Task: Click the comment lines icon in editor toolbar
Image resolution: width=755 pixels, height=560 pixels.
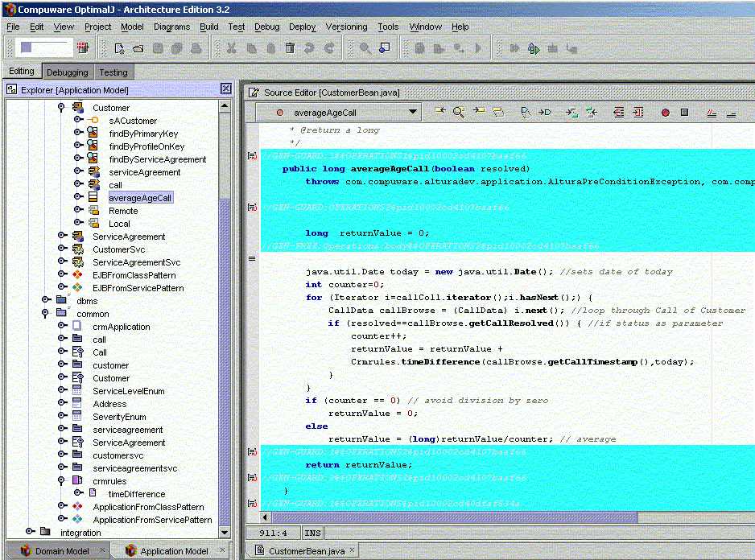Action: [x=712, y=113]
